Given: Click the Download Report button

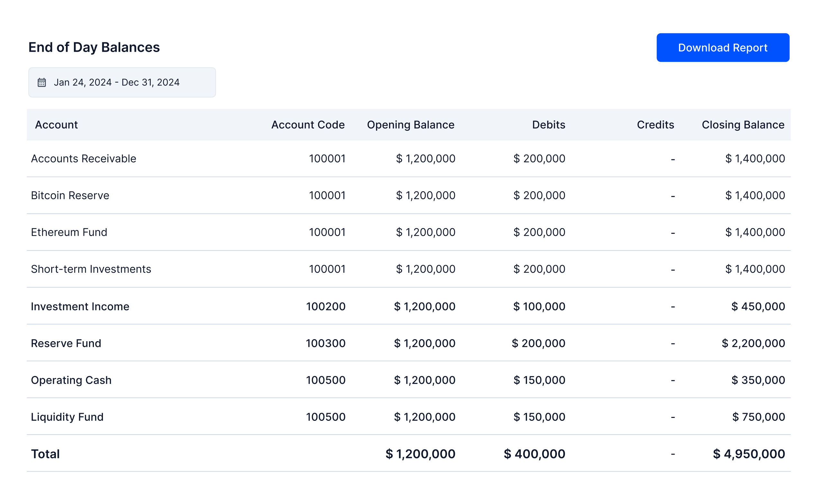Looking at the screenshot, I should coord(723,48).
